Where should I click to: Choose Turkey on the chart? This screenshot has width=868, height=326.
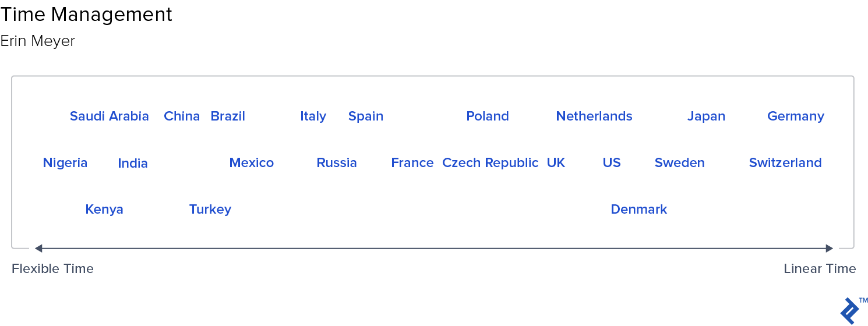210,210
